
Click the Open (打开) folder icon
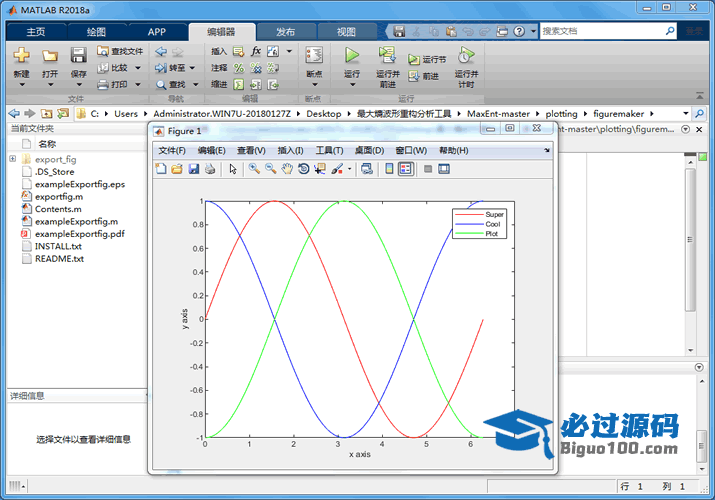(50, 56)
